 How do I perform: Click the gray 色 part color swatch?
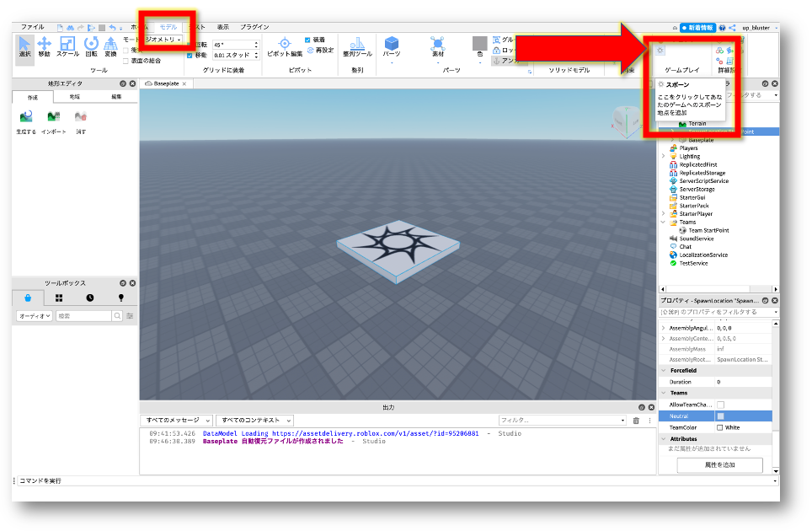[479, 44]
